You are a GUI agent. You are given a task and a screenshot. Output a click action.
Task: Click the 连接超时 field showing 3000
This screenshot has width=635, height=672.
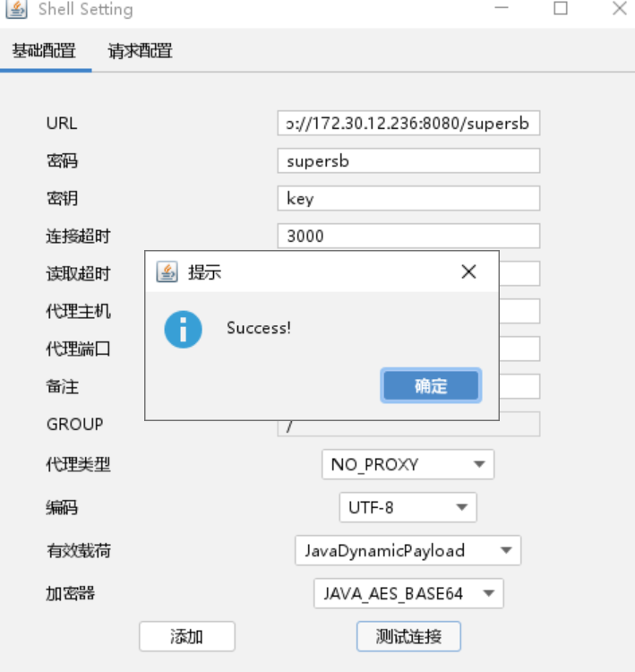408,236
